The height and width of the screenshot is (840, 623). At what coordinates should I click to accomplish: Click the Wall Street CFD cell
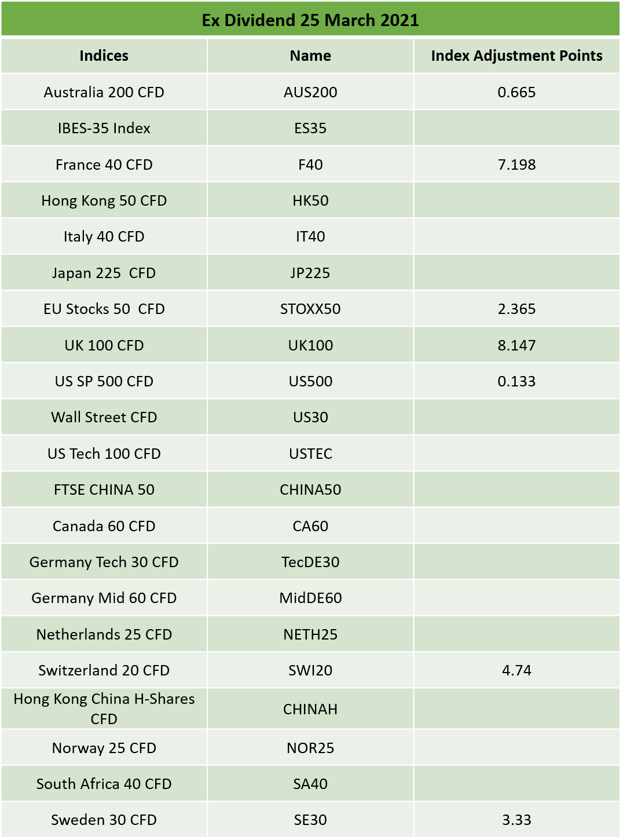pyautogui.click(x=104, y=417)
